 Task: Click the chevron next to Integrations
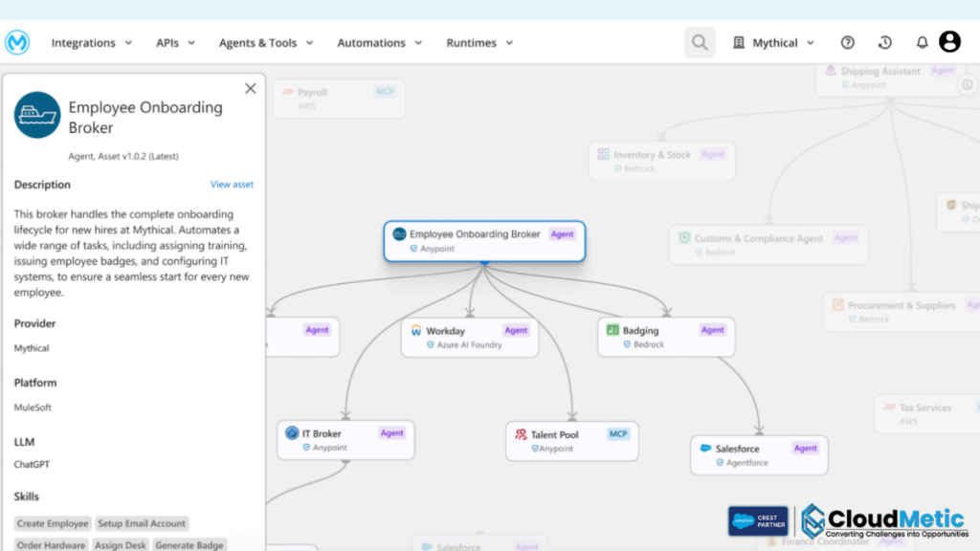point(128,43)
